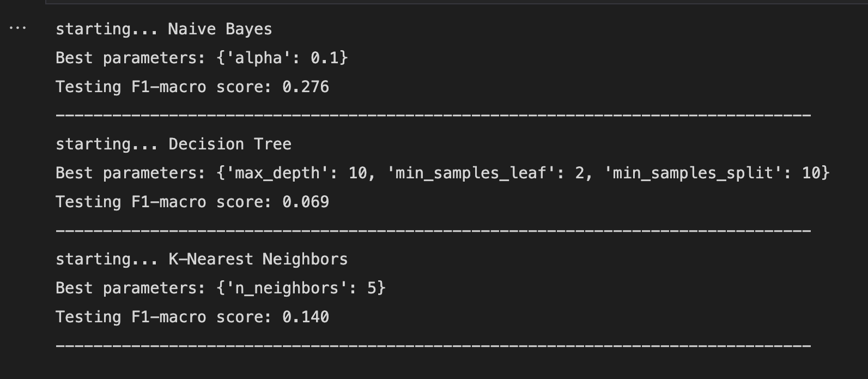The width and height of the screenshot is (868, 379).
Task: Open the cell output ellipsis menu
Action: point(17,28)
